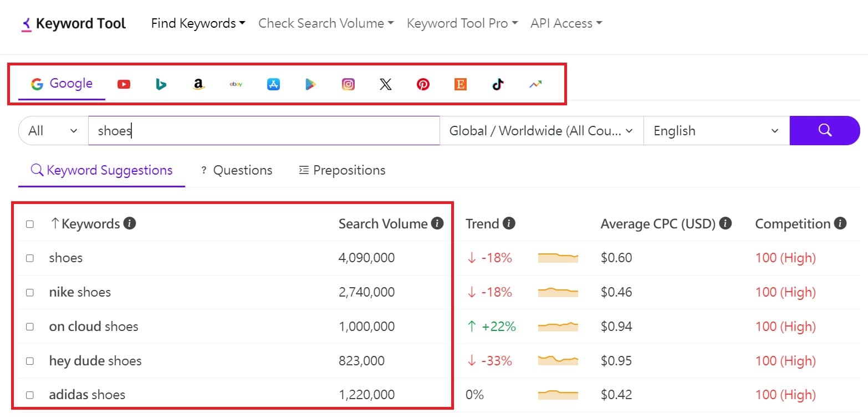Image resolution: width=868 pixels, height=418 pixels.
Task: Open the Apple App Store icon tab
Action: (273, 84)
